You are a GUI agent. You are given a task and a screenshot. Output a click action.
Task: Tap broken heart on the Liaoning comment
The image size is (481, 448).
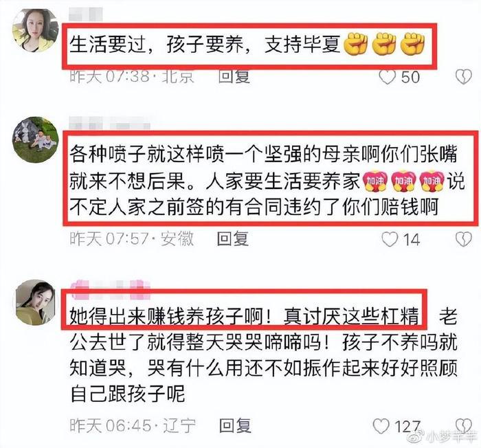pos(464,425)
